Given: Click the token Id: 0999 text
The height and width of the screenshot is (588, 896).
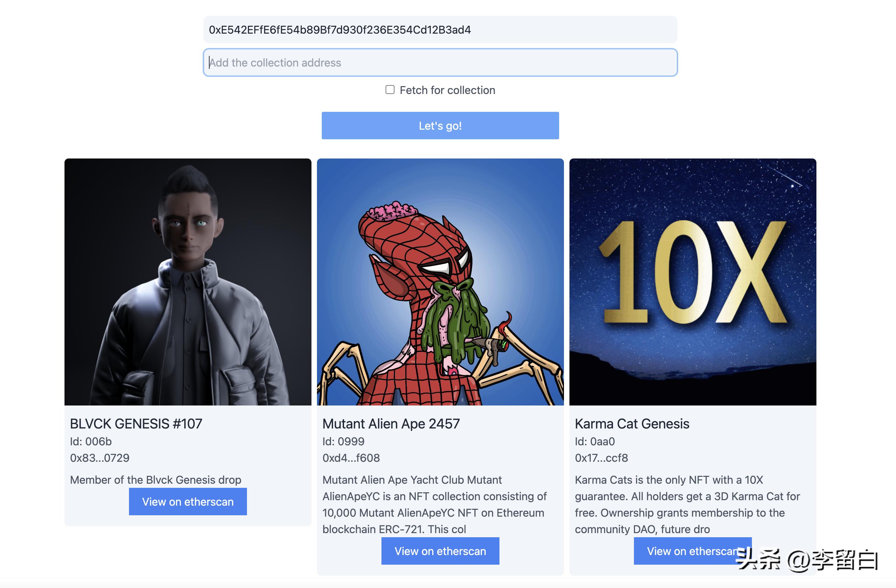Looking at the screenshot, I should [343, 441].
